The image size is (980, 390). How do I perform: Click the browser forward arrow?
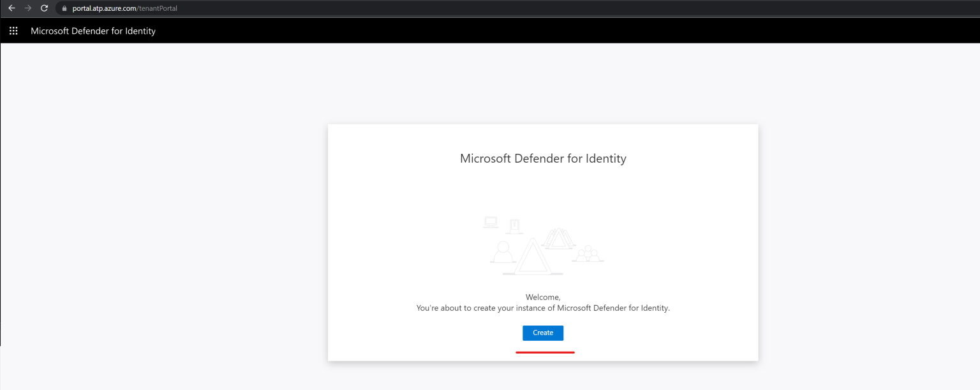27,8
